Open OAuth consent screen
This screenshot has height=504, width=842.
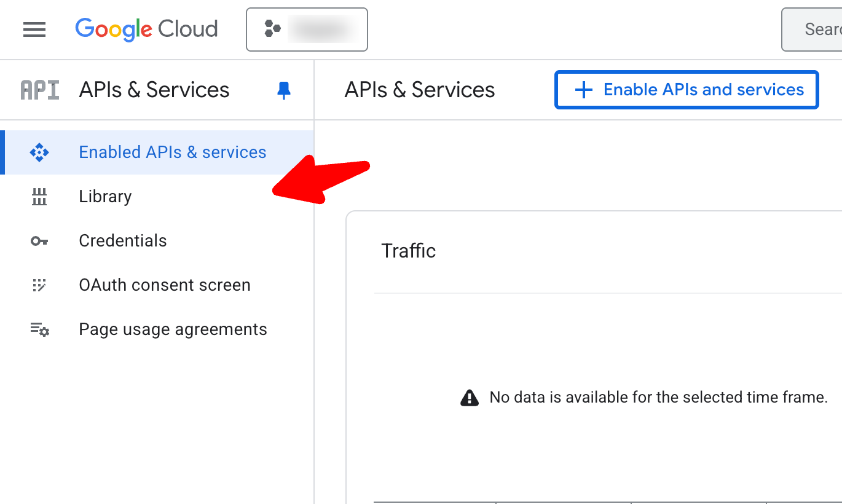pos(165,285)
